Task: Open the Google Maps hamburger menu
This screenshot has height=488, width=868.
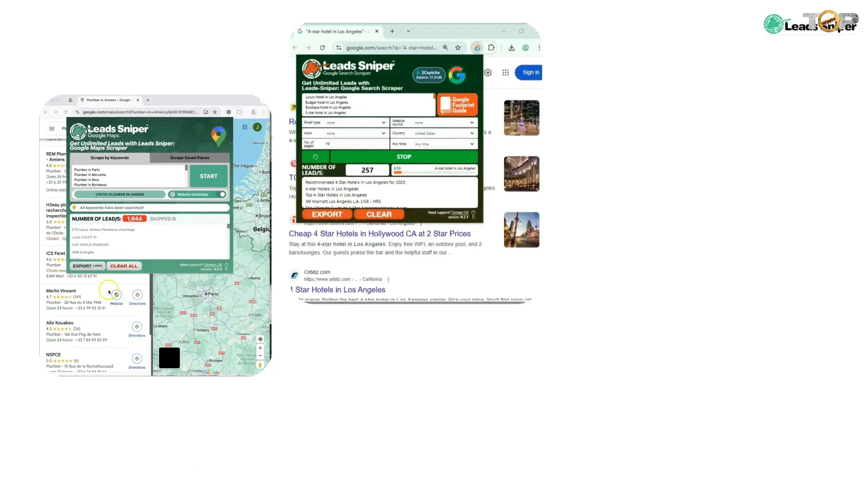Action: pyautogui.click(x=52, y=129)
